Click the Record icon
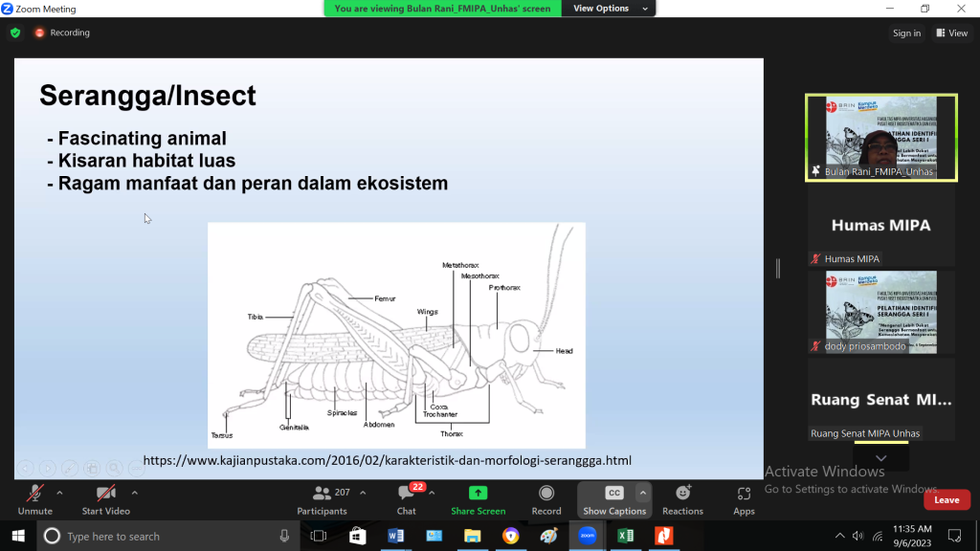Viewport: 980px width, 551px height. coord(546,499)
